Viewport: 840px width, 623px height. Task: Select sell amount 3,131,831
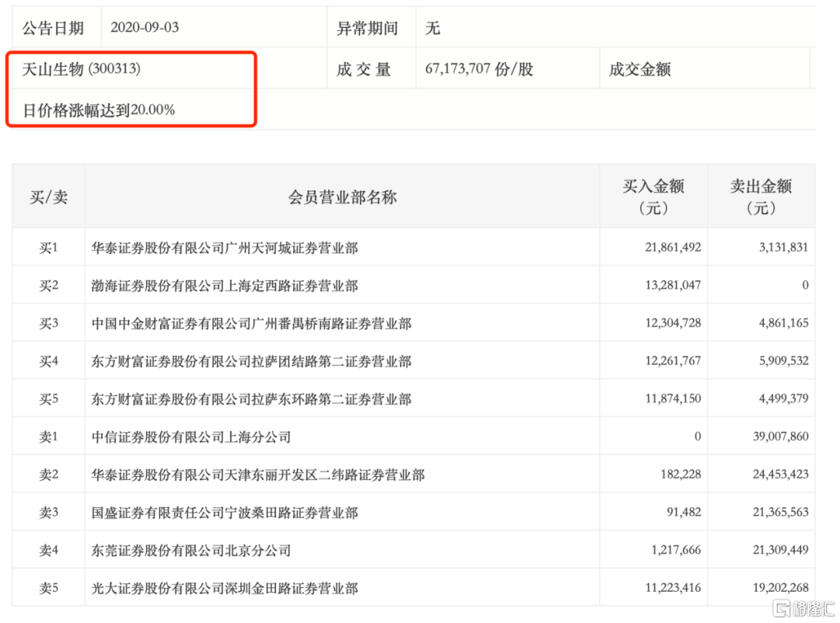(784, 247)
